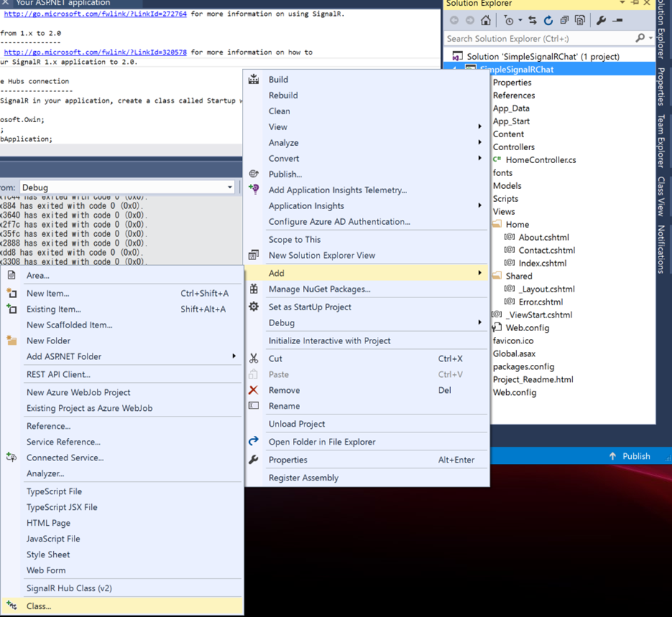
Task: Open Solution Explorer search options dropdown arrow
Action: pyautogui.click(x=650, y=38)
